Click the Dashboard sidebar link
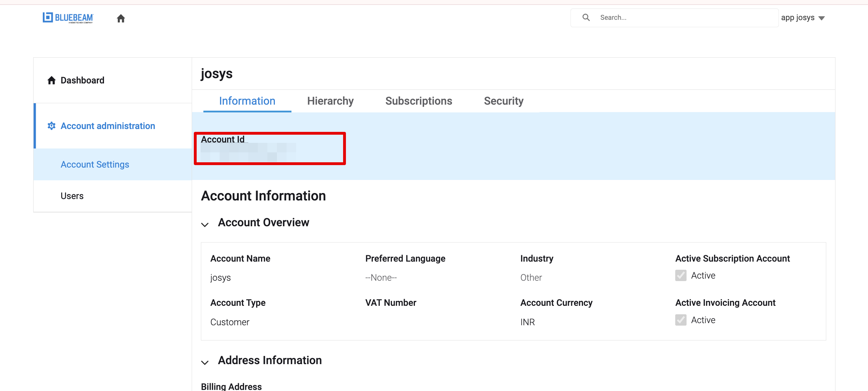The width and height of the screenshot is (868, 391). [x=82, y=80]
